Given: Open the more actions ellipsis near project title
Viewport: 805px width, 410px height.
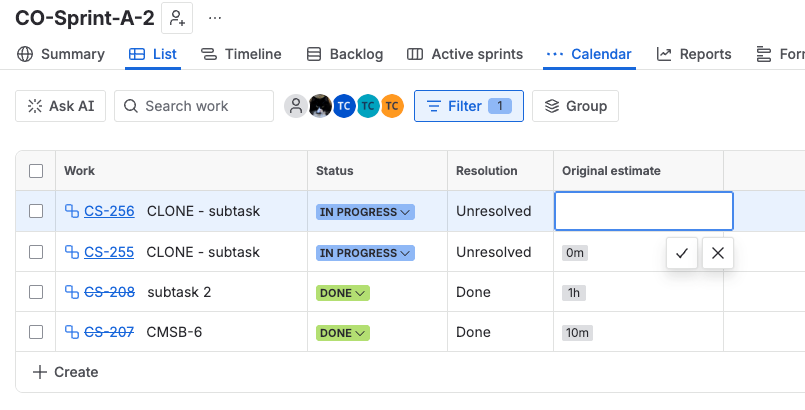Looking at the screenshot, I should 215,18.
